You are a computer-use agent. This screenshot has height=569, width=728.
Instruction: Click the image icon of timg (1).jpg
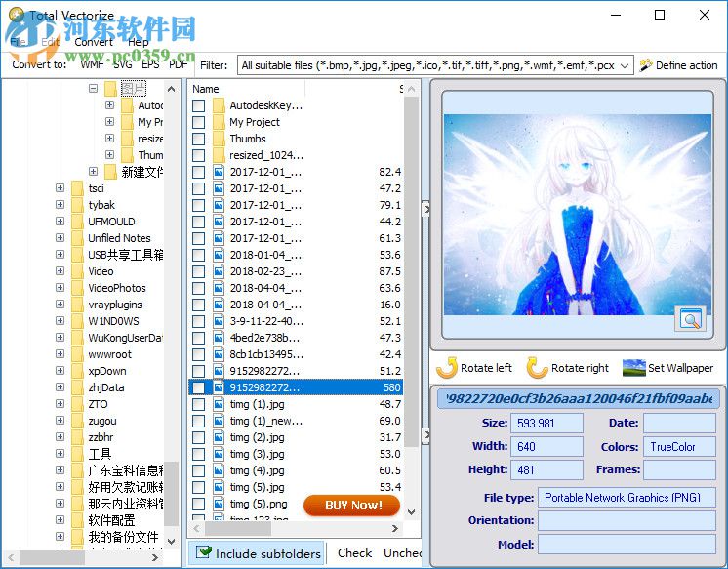(219, 404)
